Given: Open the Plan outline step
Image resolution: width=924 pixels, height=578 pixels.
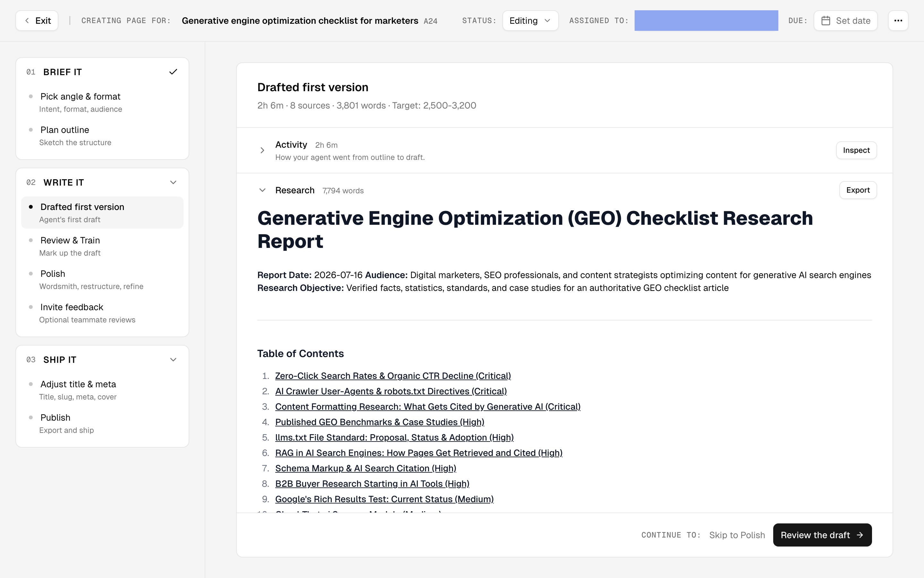Looking at the screenshot, I should pyautogui.click(x=102, y=136).
